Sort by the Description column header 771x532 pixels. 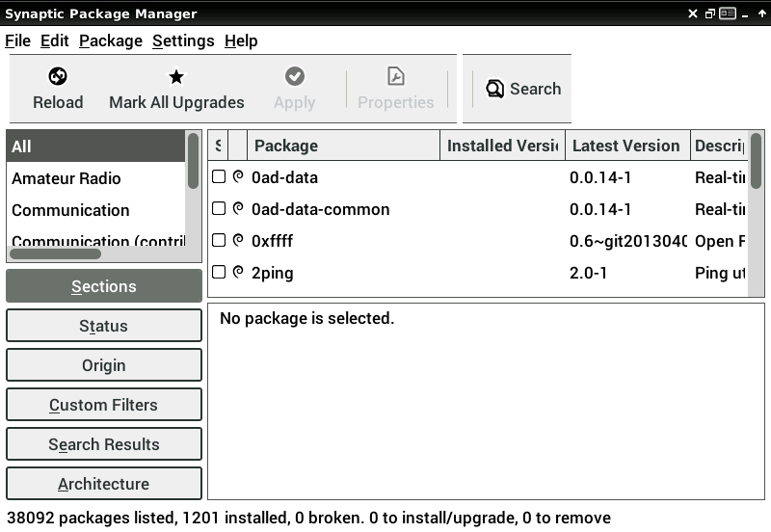719,146
